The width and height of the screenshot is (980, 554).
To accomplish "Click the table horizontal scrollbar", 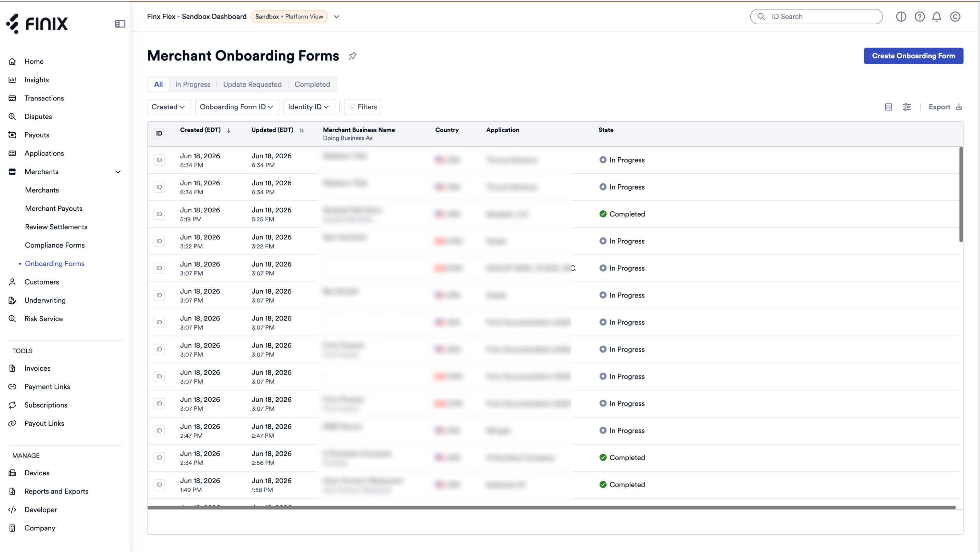I will pos(551,507).
